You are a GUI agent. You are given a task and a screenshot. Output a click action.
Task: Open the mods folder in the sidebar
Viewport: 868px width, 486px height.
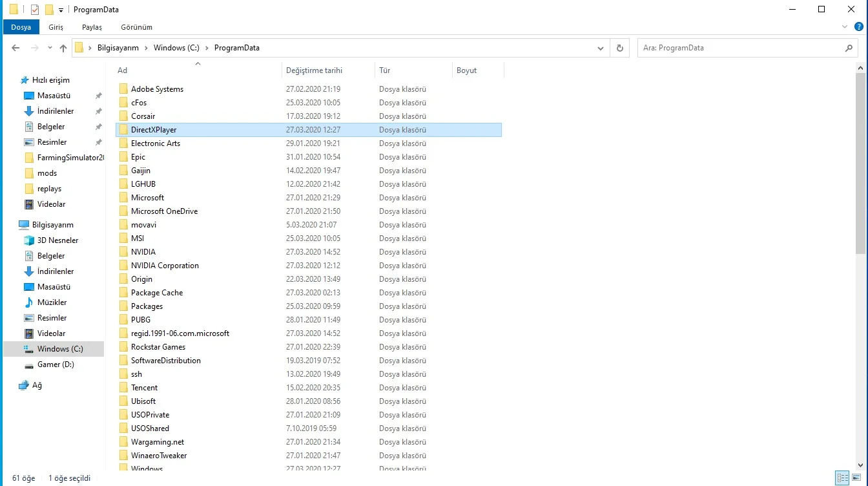click(x=46, y=173)
